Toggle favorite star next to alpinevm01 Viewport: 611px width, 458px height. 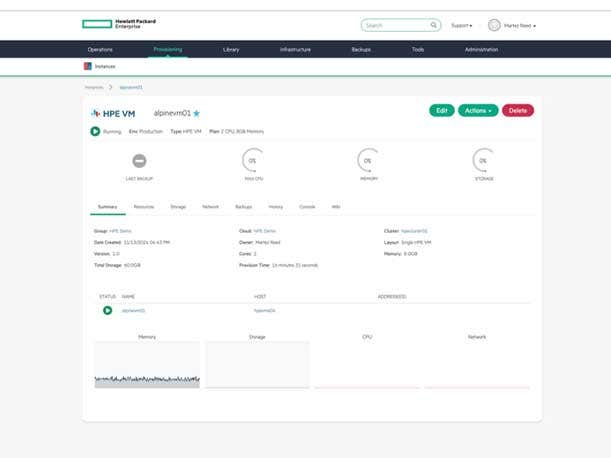197,113
